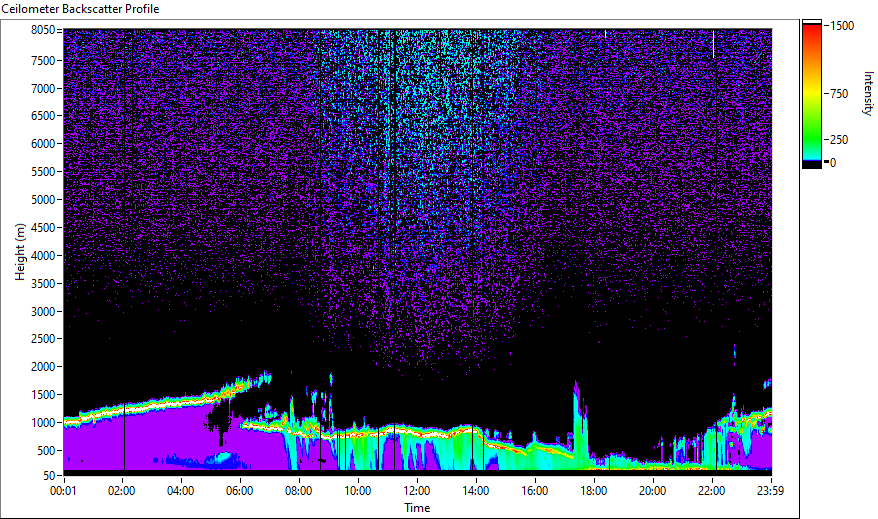This screenshot has width=878, height=519.
Task: Click the Ceilometer Backscatter Profile title
Action: [x=80, y=9]
